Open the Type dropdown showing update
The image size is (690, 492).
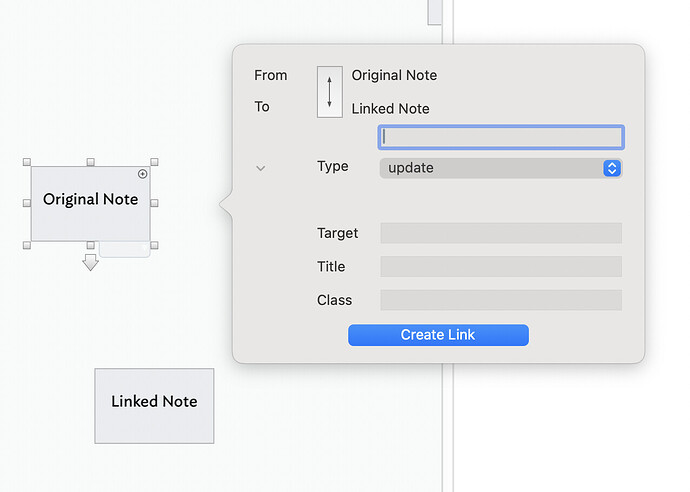tap(490, 168)
